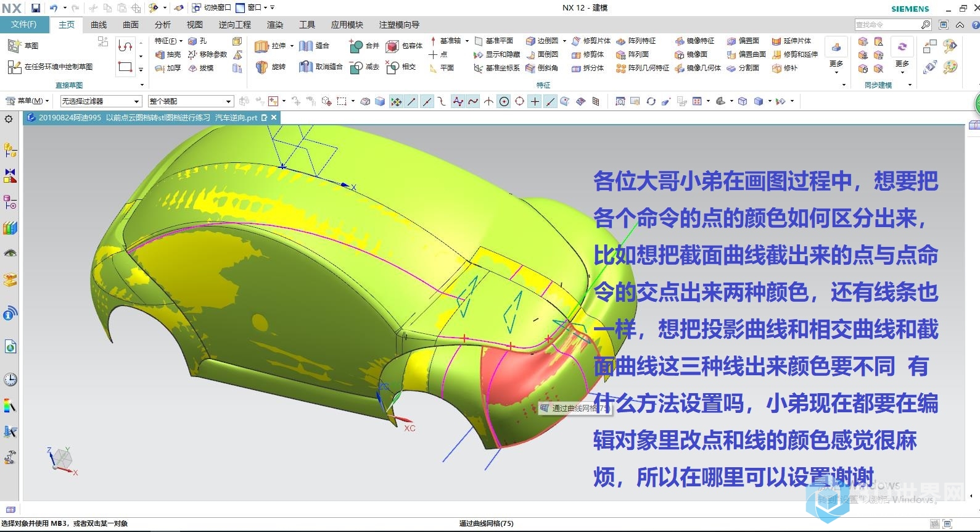Close the 汽车逆向.prt document tab
Screen dimensions: 980x532
(x=274, y=117)
